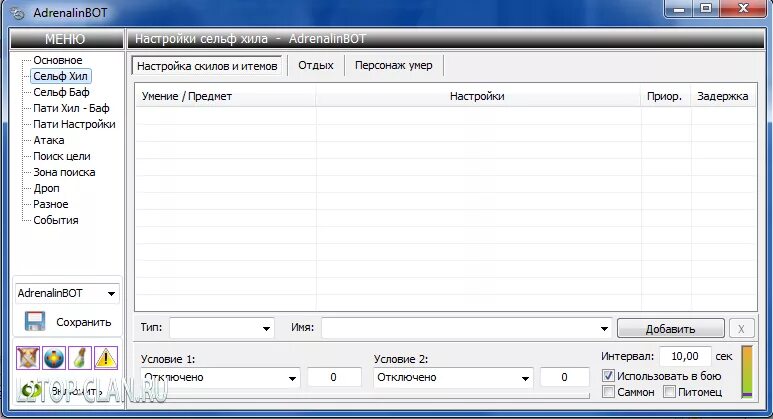Expand the Условие 2 dropdown

(453, 378)
